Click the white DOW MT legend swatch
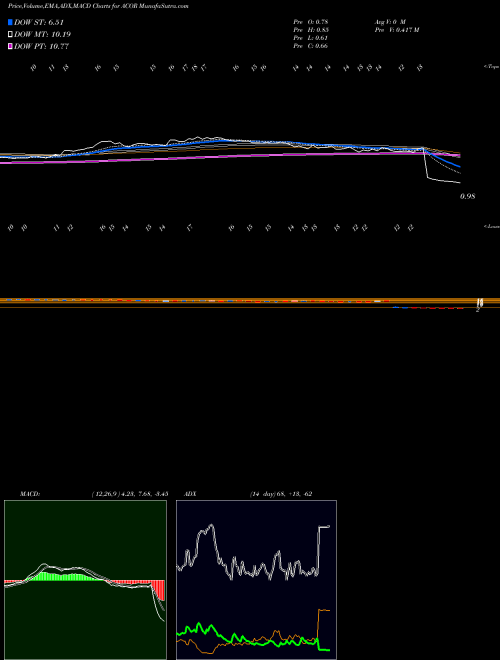The width and height of the screenshot is (500, 660). click(x=10, y=35)
